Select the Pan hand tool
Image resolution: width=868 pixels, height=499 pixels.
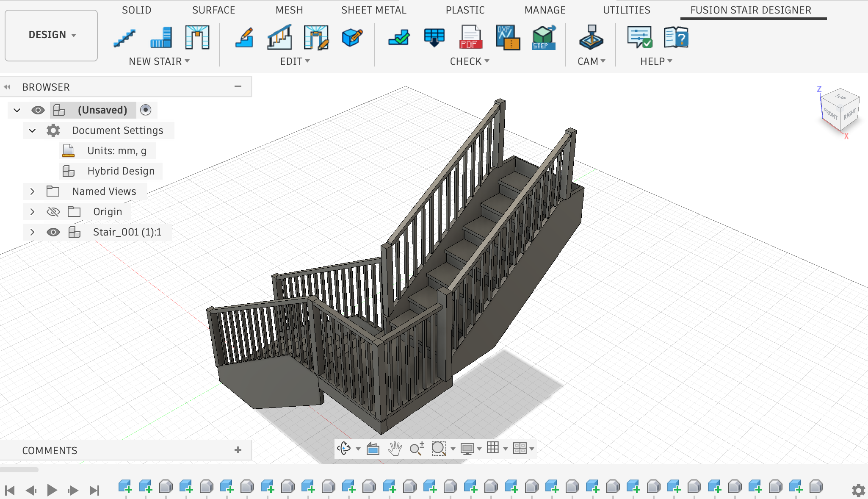point(395,448)
